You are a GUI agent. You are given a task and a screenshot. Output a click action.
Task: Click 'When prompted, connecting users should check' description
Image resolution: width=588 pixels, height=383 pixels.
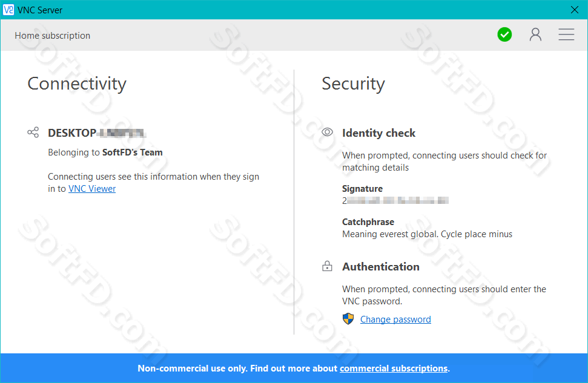tap(444, 162)
